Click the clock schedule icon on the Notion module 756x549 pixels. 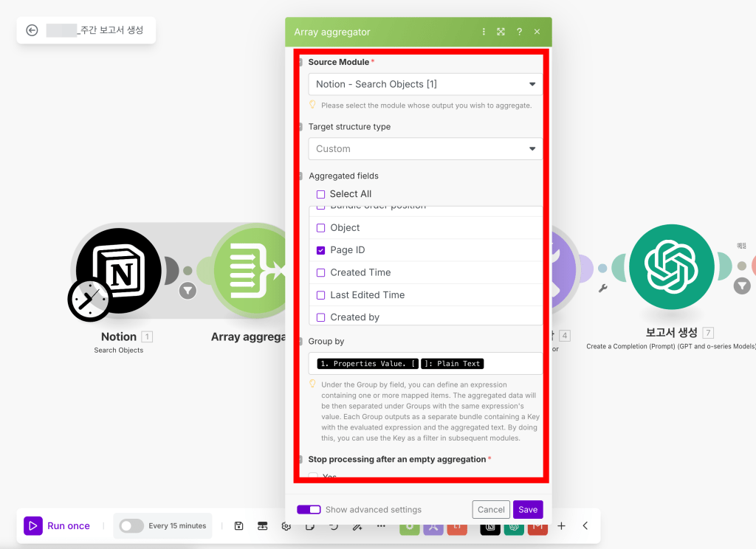coord(89,300)
